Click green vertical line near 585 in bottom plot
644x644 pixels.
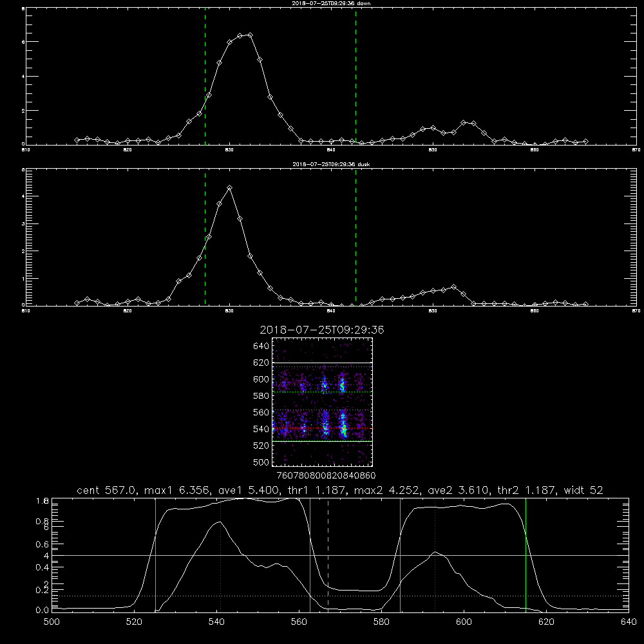tap(400, 554)
